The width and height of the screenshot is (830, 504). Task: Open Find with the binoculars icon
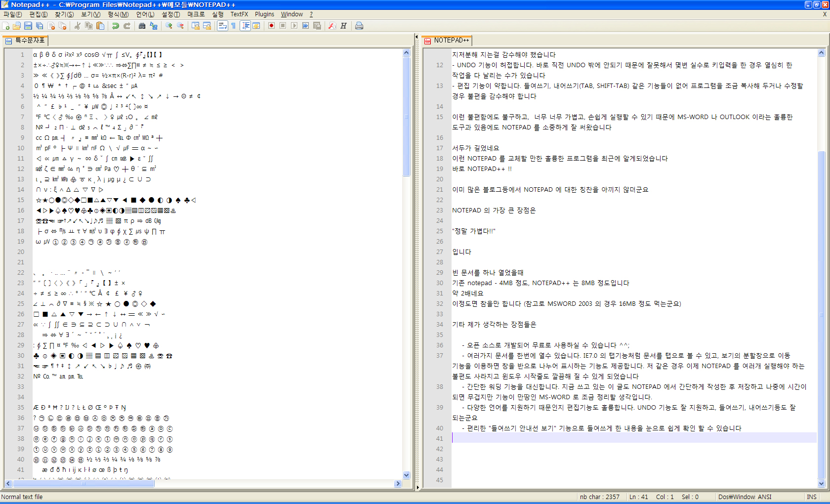pyautogui.click(x=142, y=26)
